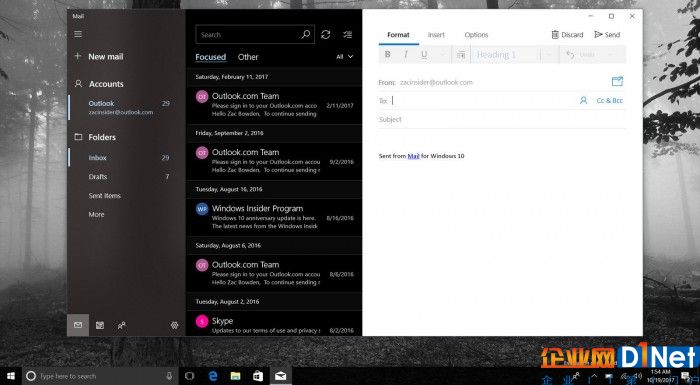Open Microsoft Edge from taskbar
This screenshot has height=385, width=700.
click(x=213, y=376)
